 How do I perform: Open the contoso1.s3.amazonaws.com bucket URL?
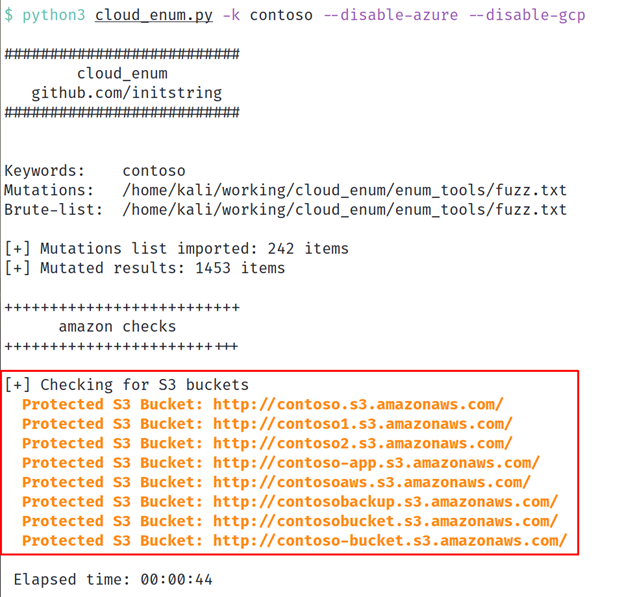[x=363, y=424]
